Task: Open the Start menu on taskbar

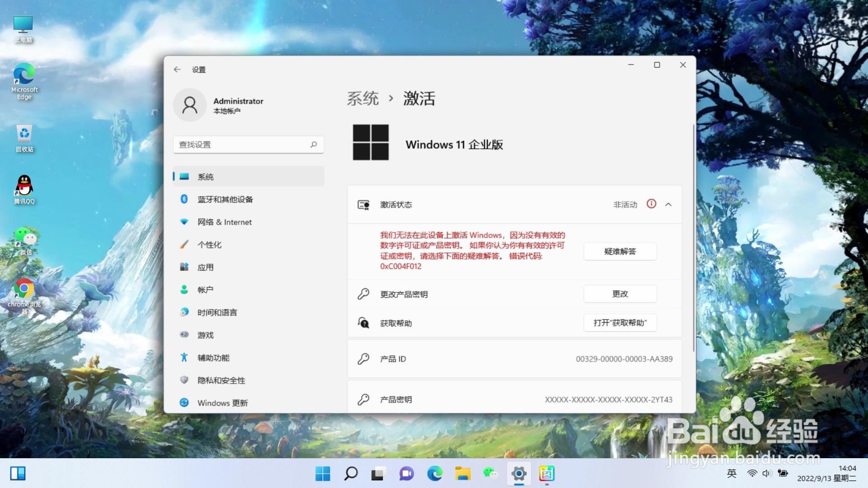Action: pos(323,473)
